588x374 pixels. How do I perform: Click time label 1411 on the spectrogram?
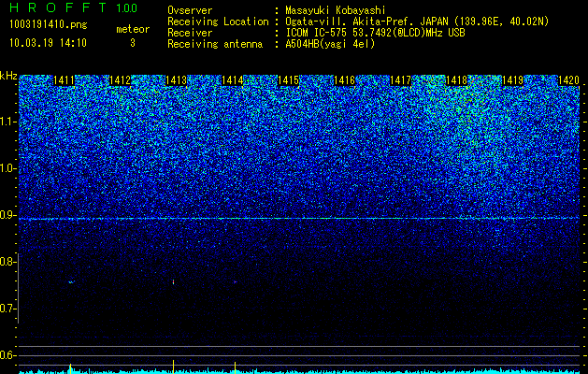pyautogui.click(x=64, y=80)
